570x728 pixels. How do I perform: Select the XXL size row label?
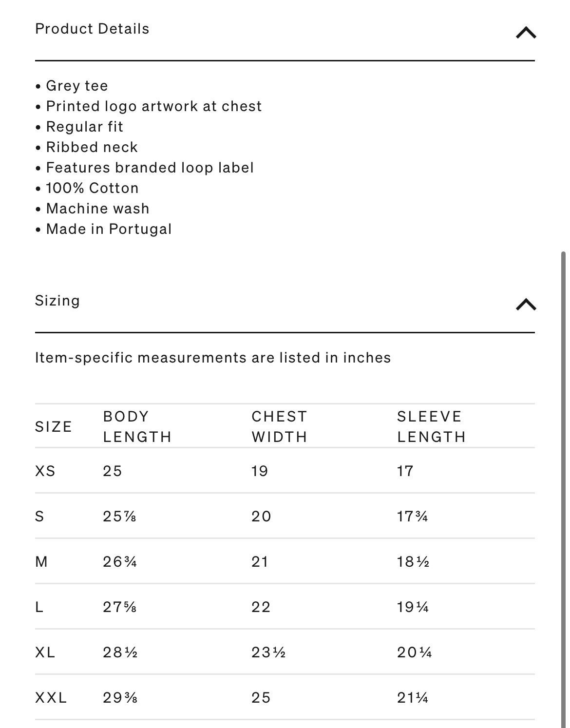click(51, 698)
